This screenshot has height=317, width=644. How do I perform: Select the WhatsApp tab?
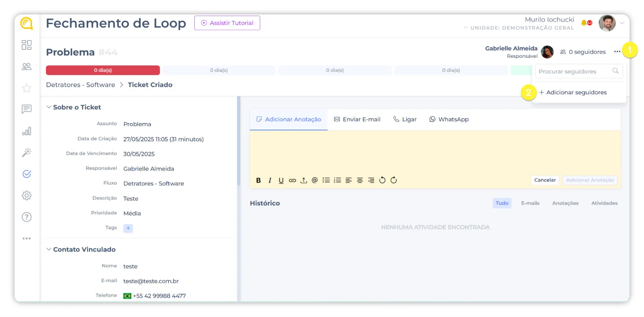coord(449,119)
